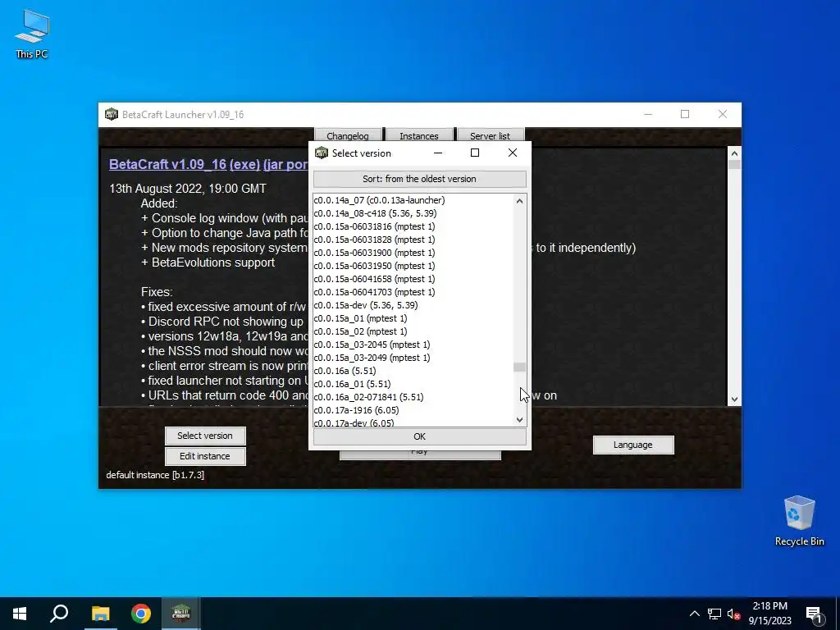The width and height of the screenshot is (840, 630).
Task: Click Edit instance button
Action: (x=205, y=456)
